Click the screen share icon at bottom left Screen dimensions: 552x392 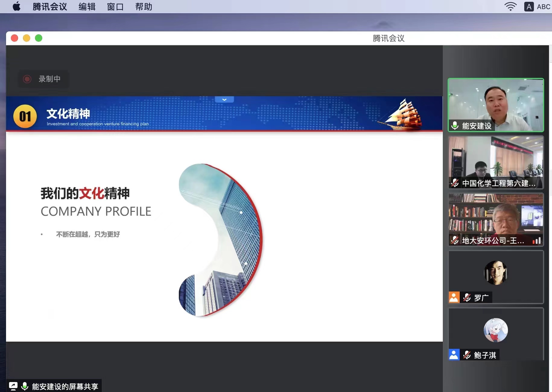click(13, 386)
